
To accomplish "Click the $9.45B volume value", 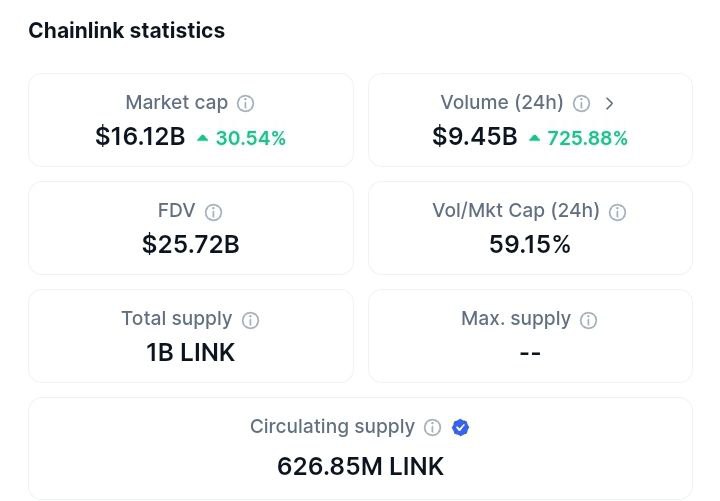I will tap(474, 137).
